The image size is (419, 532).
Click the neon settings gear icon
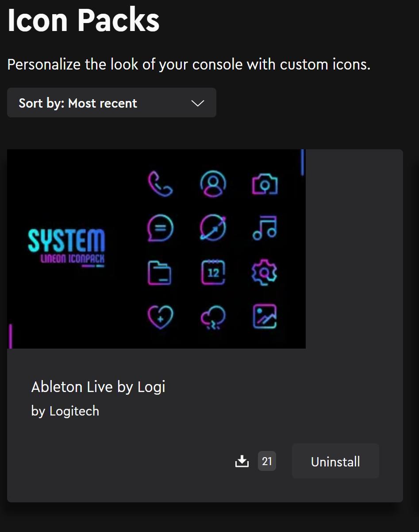264,272
